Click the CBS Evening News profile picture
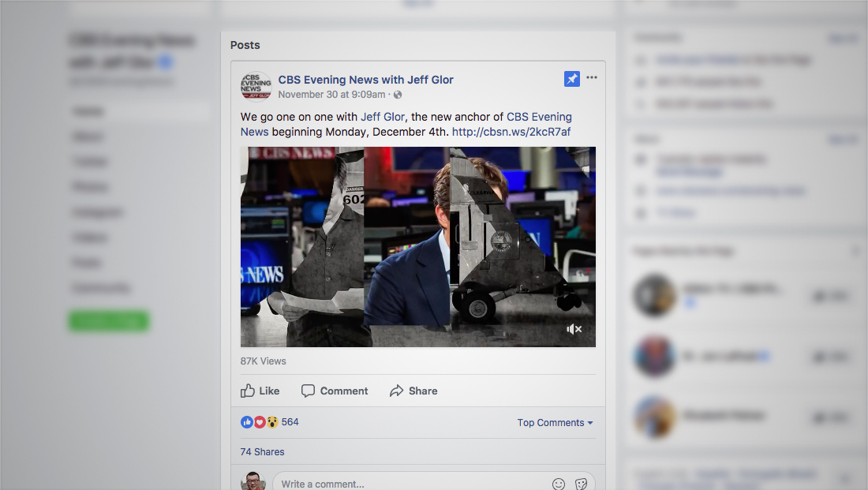This screenshot has width=868, height=490. [x=256, y=86]
